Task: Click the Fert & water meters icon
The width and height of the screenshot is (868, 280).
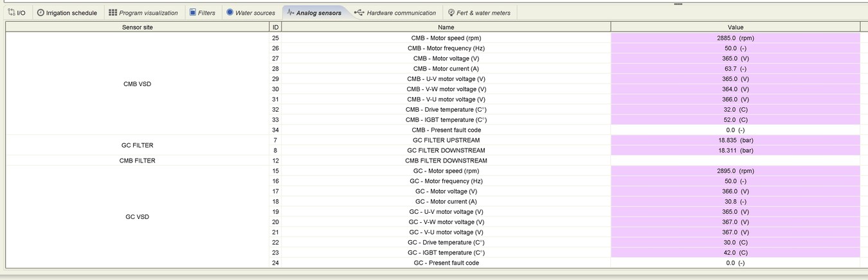Action: coord(451,13)
